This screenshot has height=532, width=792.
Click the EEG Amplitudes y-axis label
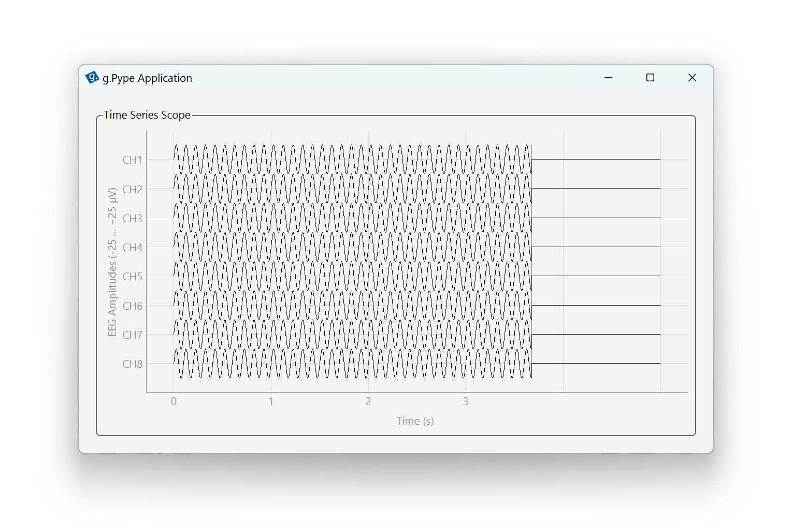[x=112, y=262]
